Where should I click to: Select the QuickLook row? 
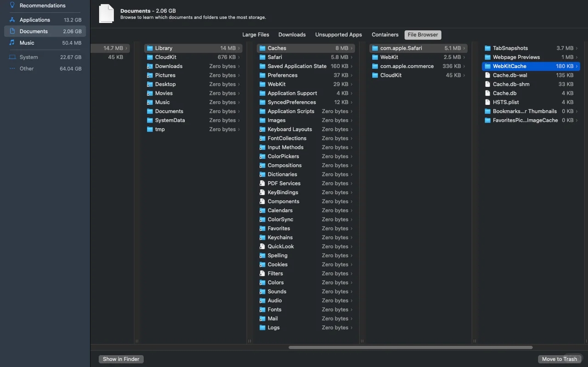[306, 247]
